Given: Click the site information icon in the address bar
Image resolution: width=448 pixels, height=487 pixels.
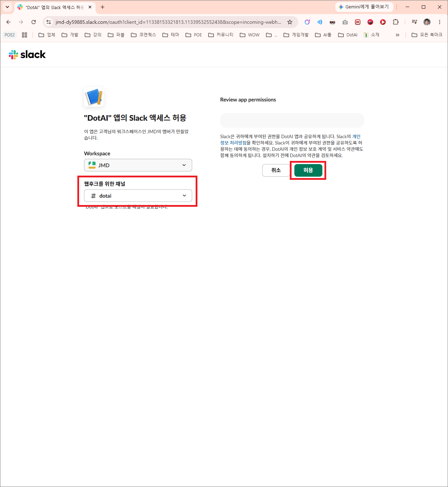Looking at the screenshot, I should (x=49, y=22).
